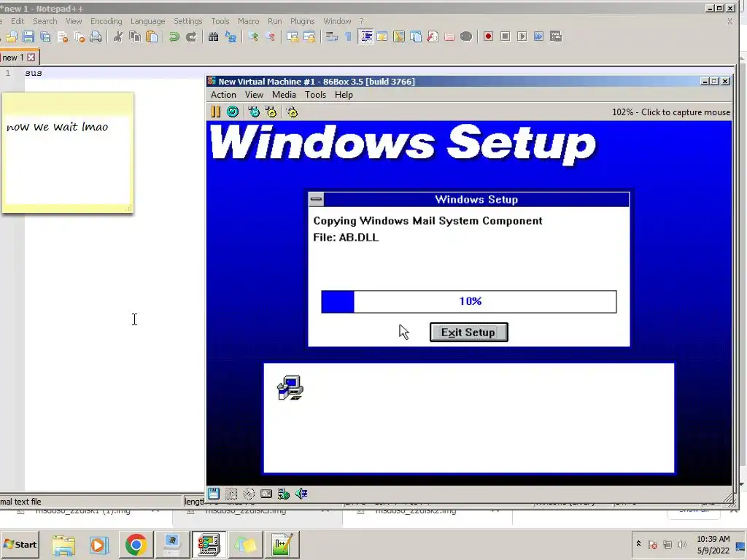
Task: Open the Tools menu in 86Box
Action: [315, 95]
